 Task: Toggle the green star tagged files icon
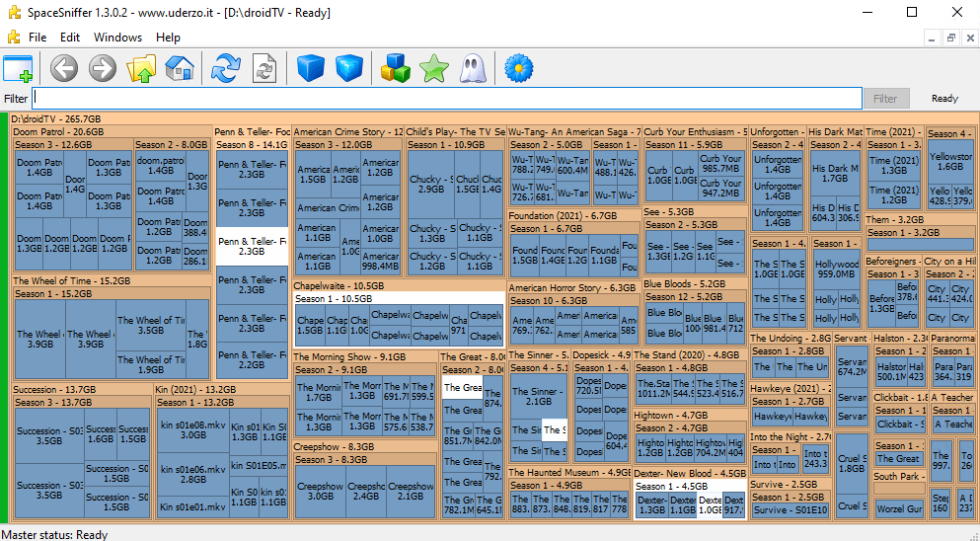pos(433,68)
